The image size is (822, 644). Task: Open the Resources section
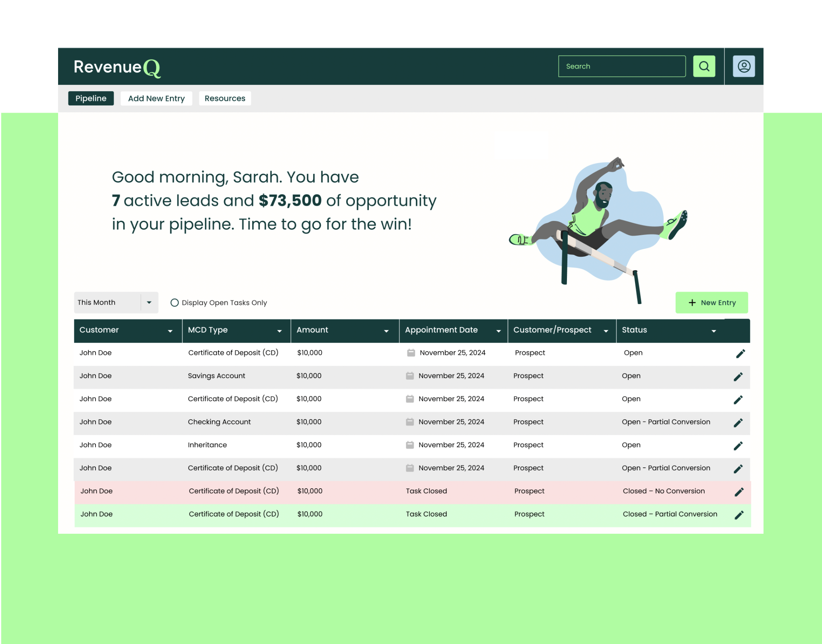click(x=225, y=98)
